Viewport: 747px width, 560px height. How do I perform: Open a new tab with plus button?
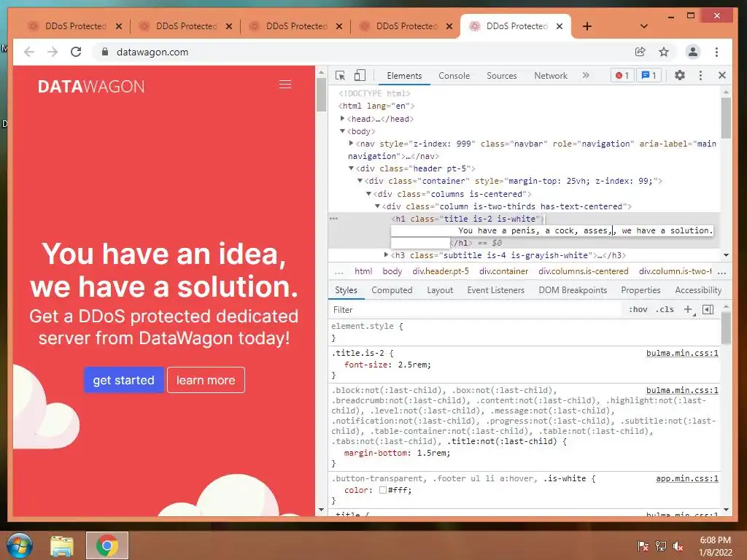pyautogui.click(x=587, y=26)
